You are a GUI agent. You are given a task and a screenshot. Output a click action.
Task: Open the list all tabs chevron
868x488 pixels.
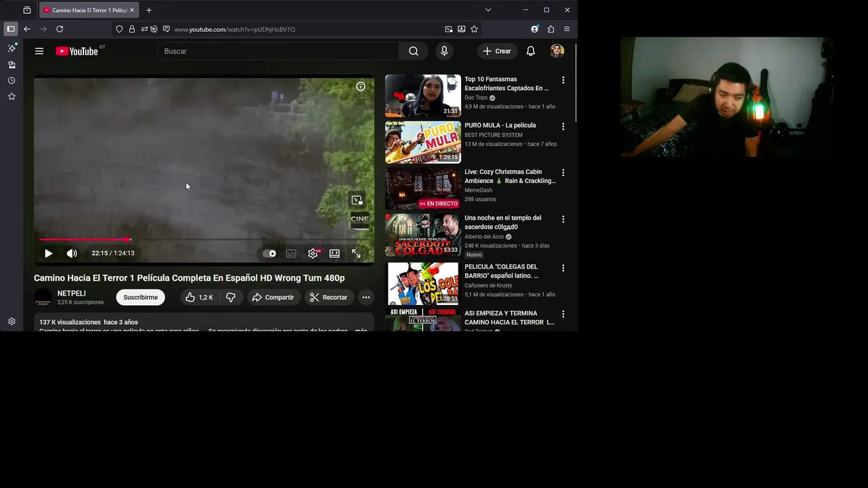click(x=488, y=10)
